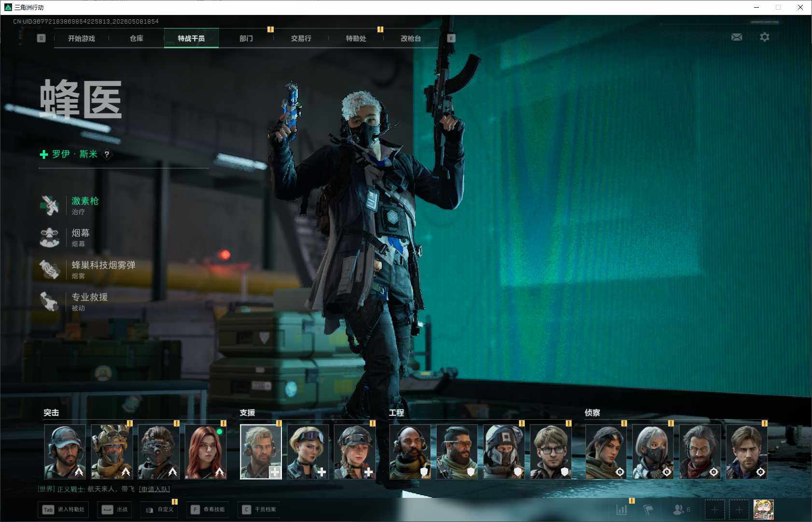812x522 pixels.
Task: Click the 侦察 category label
Action: (592, 412)
